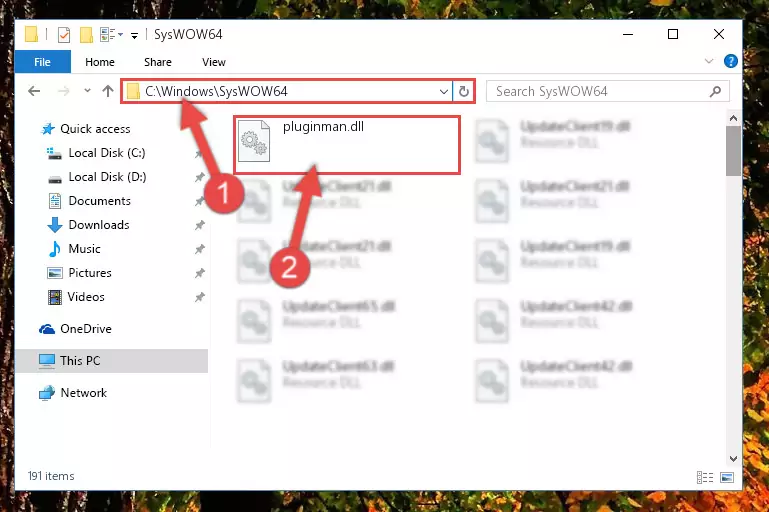The height and width of the screenshot is (512, 769).
Task: Select Quick access in the navigation pane
Action: point(95,129)
